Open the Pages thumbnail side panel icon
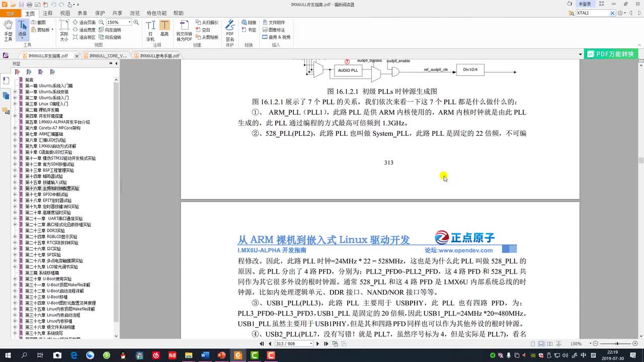Viewport: 644px width, 362px height. tap(6, 96)
